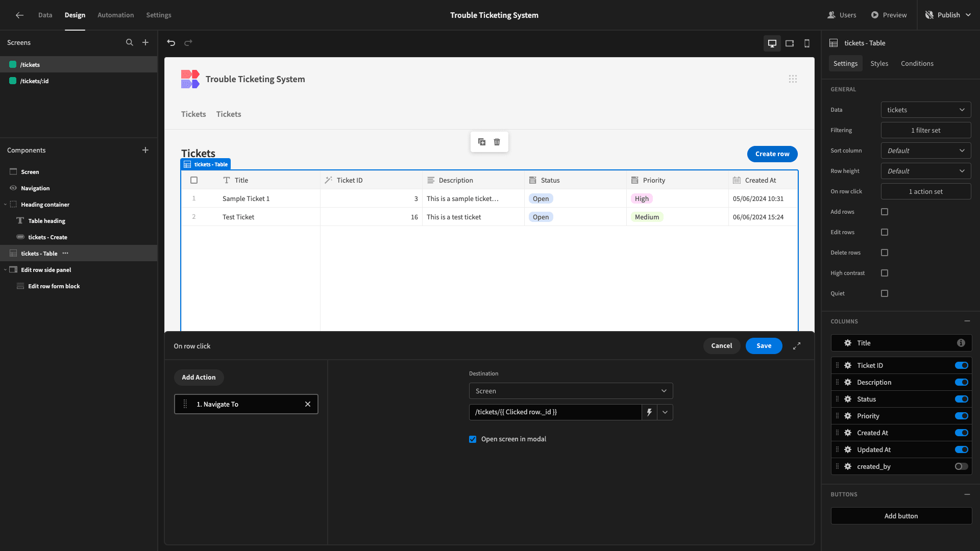
Task: Uncheck Open screen in modal
Action: (x=473, y=439)
